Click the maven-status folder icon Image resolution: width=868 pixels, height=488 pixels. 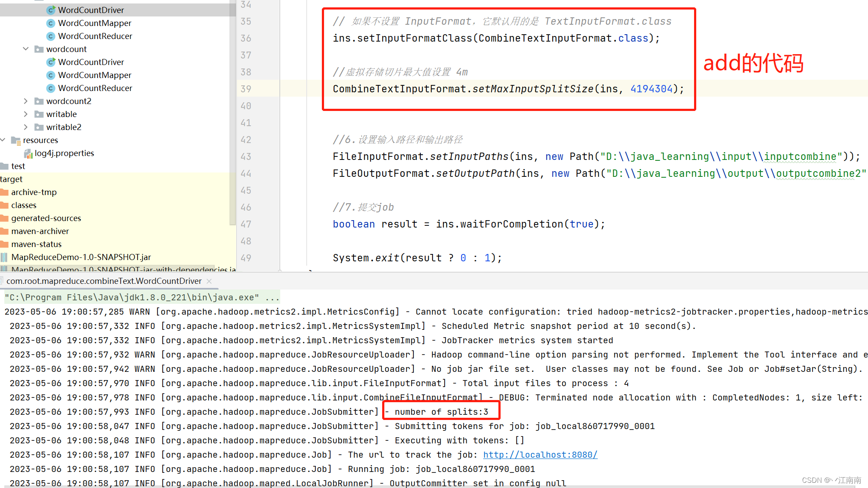(x=4, y=244)
